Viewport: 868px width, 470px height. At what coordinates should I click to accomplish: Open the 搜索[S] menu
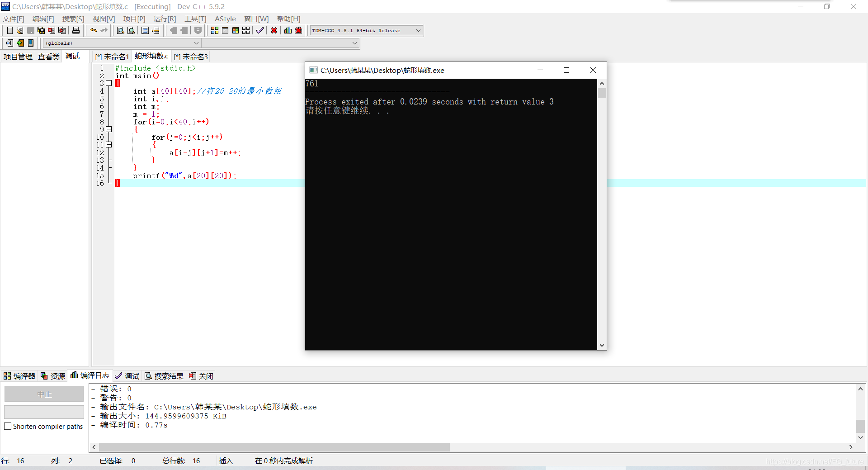coord(73,19)
